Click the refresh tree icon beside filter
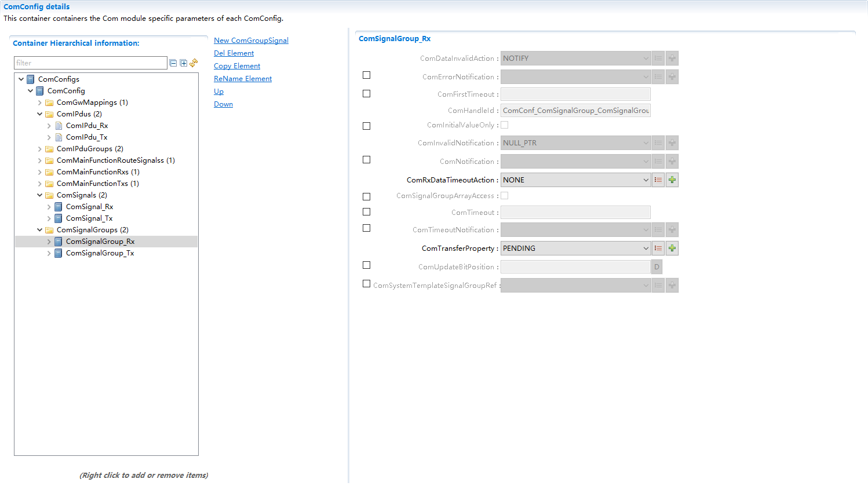The image size is (868, 486). [194, 63]
